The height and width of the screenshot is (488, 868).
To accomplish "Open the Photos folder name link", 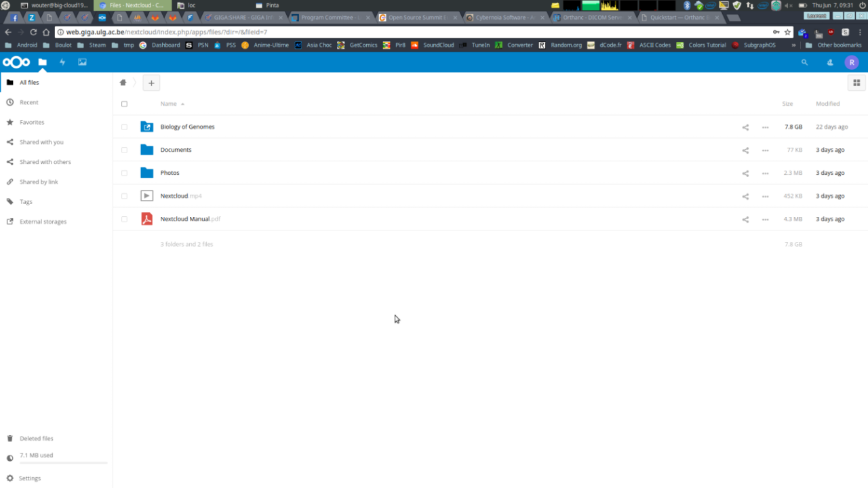I will [170, 173].
